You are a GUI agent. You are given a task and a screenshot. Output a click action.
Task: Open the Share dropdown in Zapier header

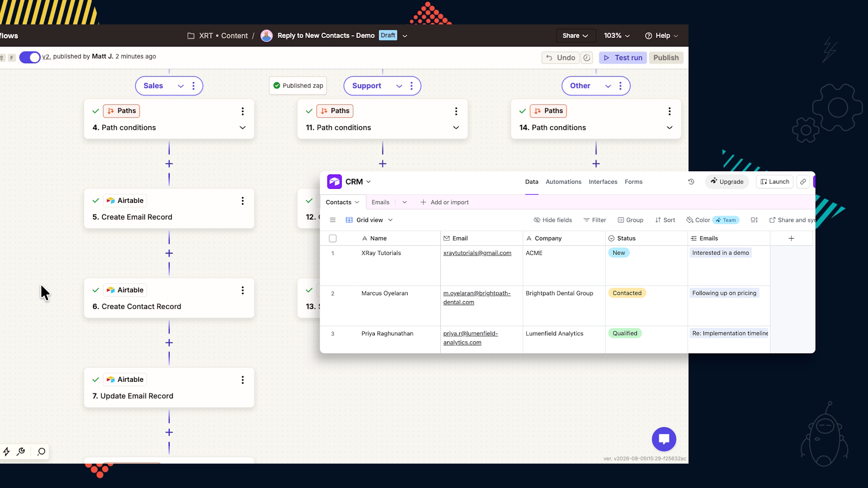pos(575,36)
